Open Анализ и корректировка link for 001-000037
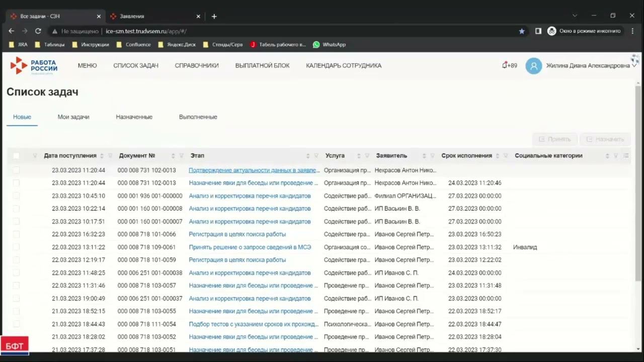Screen dimensions: 644x362 click(250, 298)
